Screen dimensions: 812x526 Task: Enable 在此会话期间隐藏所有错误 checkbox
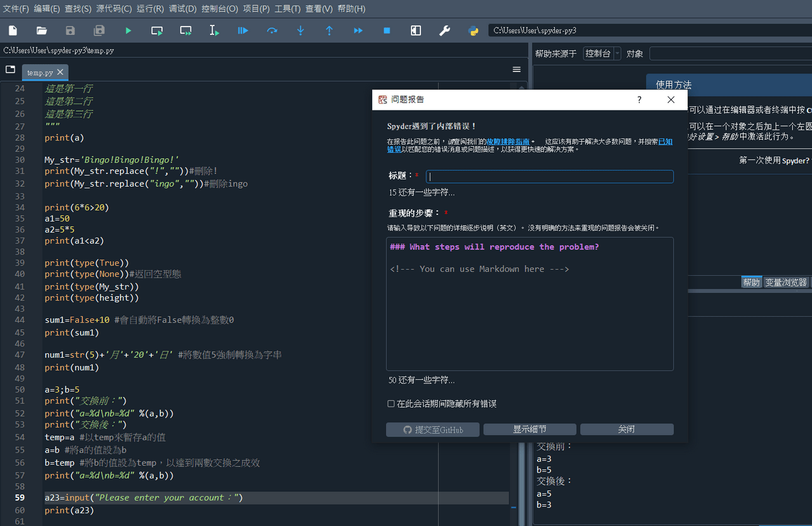click(x=391, y=404)
